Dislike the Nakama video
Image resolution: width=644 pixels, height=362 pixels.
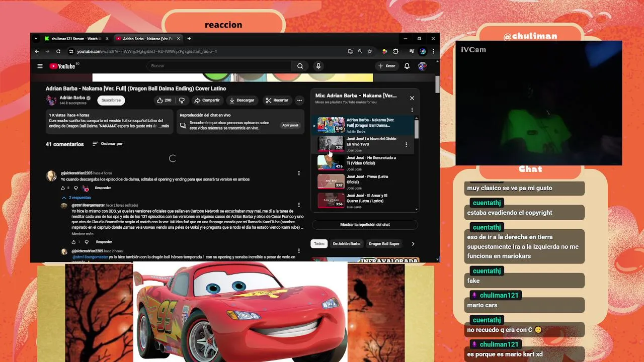[x=182, y=100]
